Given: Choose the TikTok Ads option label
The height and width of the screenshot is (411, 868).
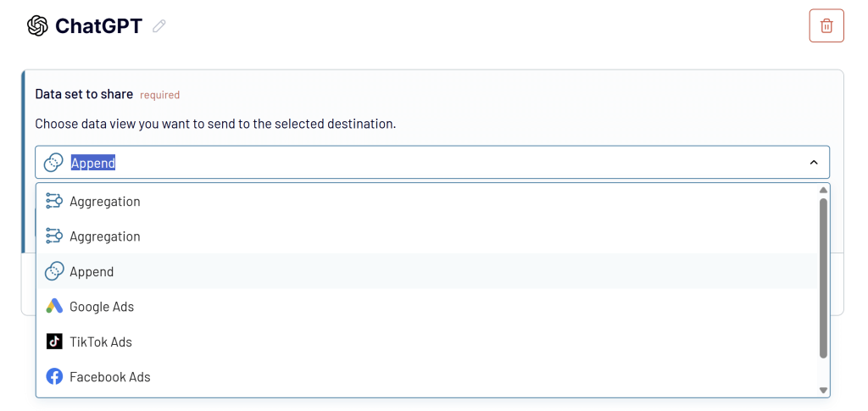Looking at the screenshot, I should click(x=101, y=342).
